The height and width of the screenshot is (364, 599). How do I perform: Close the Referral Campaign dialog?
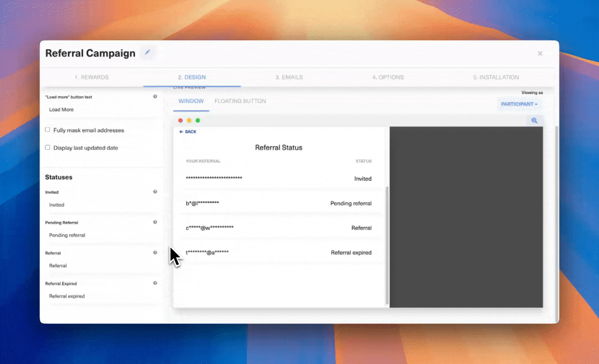tap(540, 54)
